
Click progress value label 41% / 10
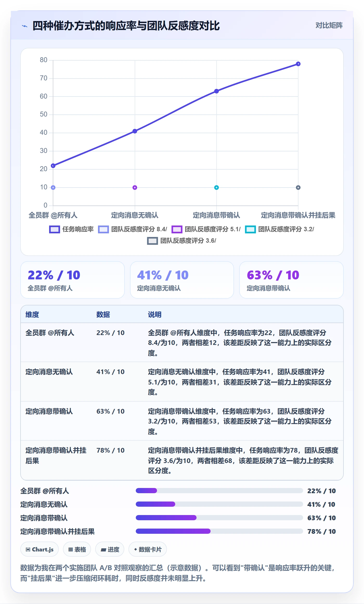[x=321, y=504]
